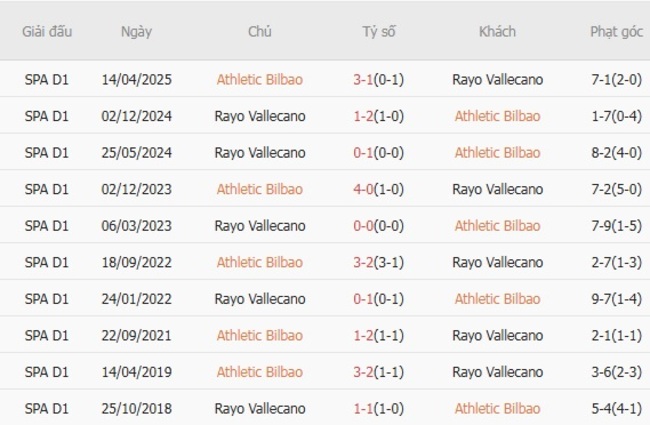Click the 3-1 score dated 14/04/2025

click(x=366, y=80)
